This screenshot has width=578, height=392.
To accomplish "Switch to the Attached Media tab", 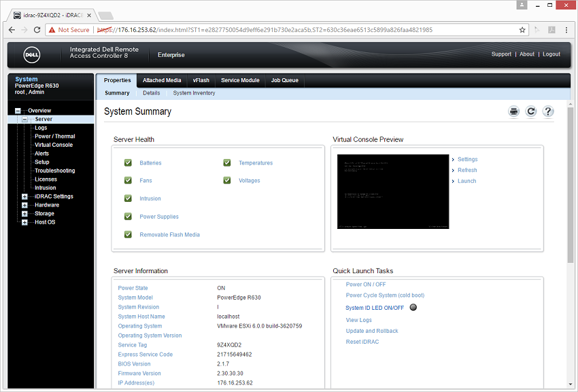I will click(162, 80).
